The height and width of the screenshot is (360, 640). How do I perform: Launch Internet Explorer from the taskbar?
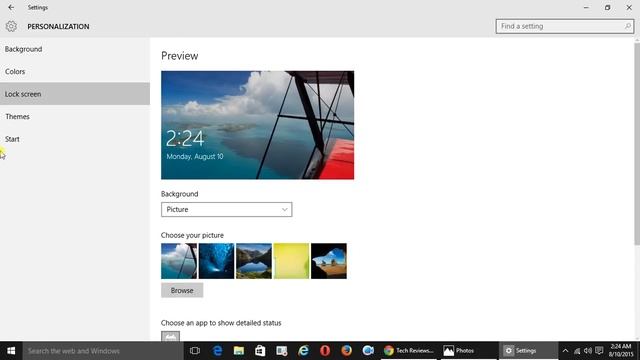(x=303, y=351)
